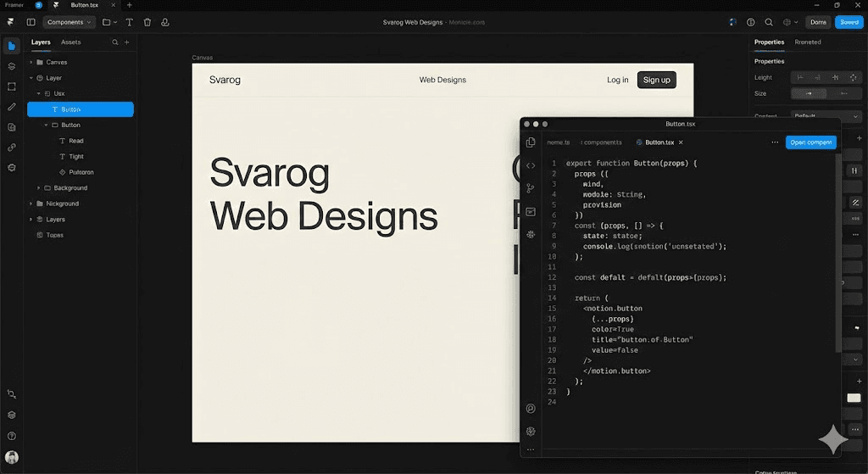Select the blue Pages icon in left rail

click(12, 46)
